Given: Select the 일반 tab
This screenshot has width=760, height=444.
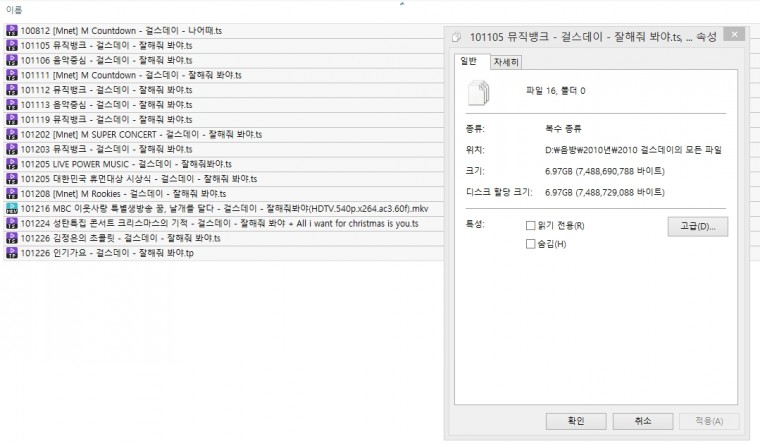Looking at the screenshot, I should click(x=468, y=61).
